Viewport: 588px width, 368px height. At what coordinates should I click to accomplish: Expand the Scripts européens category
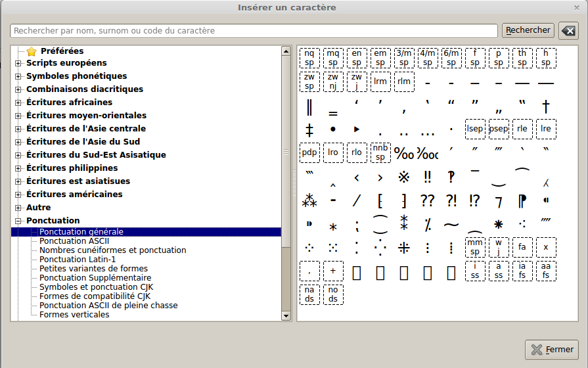click(18, 63)
